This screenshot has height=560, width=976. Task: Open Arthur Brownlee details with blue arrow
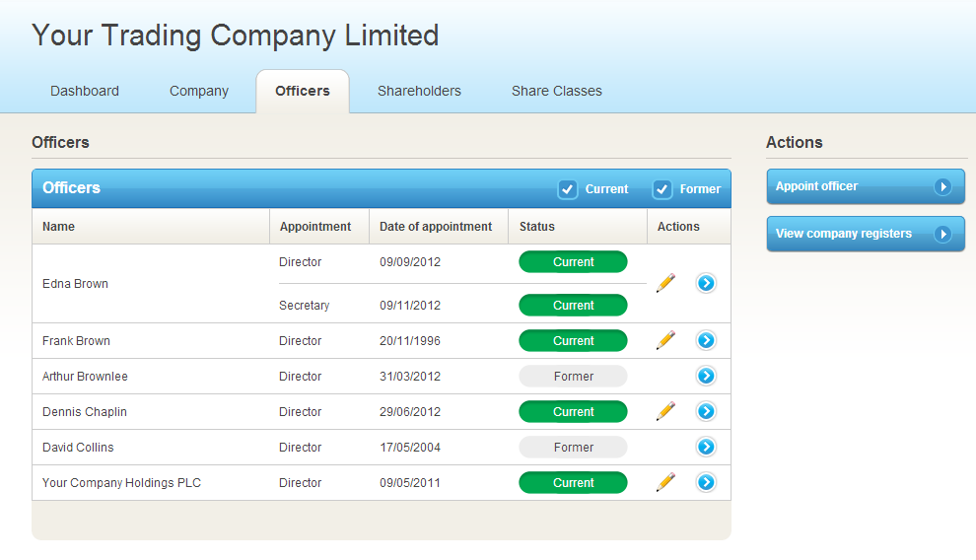706,376
